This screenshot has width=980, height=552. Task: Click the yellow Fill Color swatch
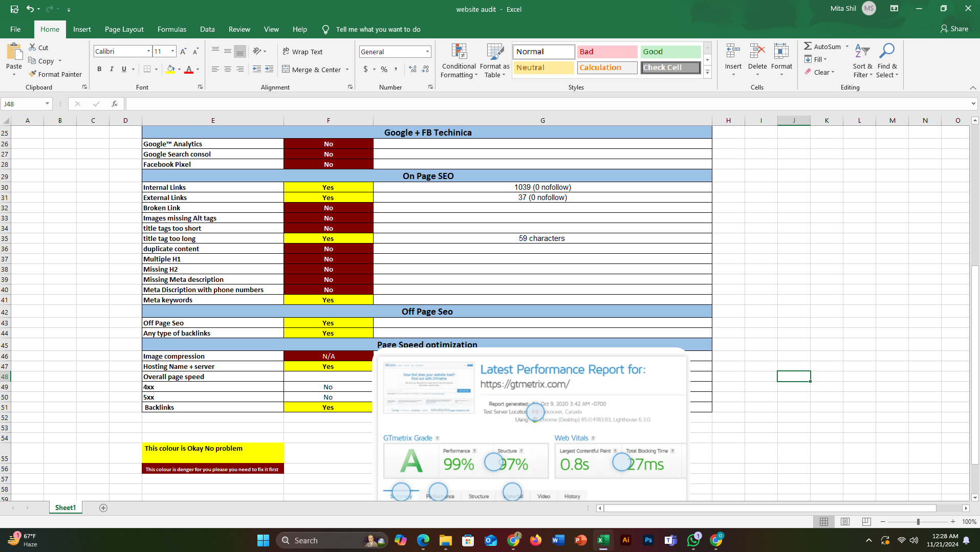point(171,70)
